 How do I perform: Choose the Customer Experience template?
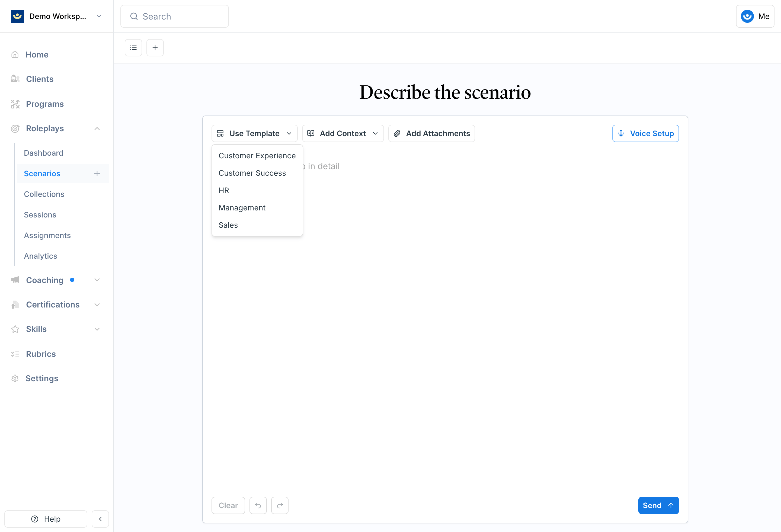click(x=257, y=156)
